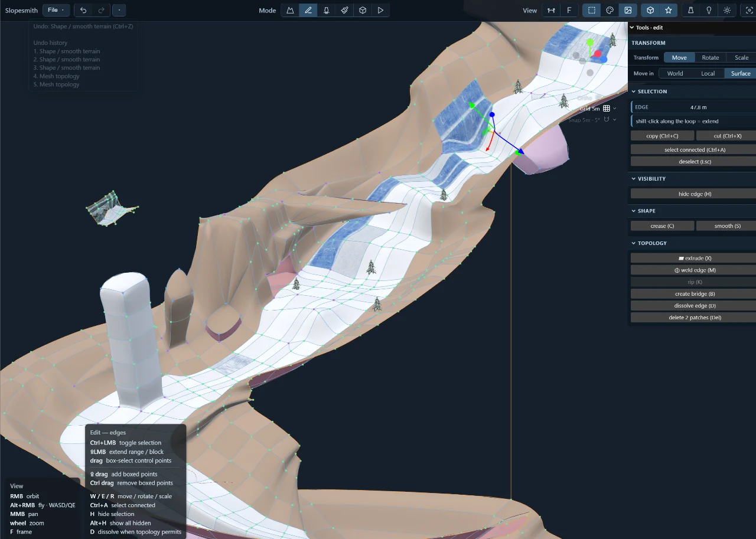The image size is (756, 539).
Task: Click the copy (Ctrl+C) button
Action: [663, 136]
